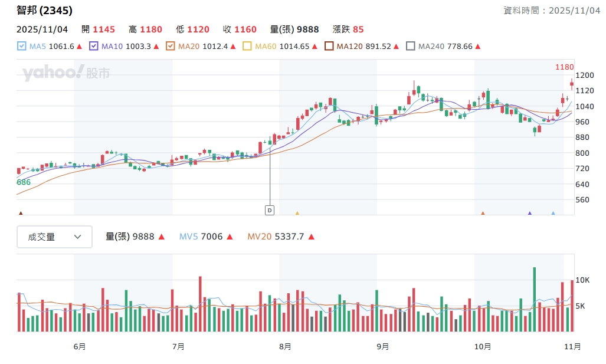
Task: Click the MA20 label text
Action: point(189,46)
